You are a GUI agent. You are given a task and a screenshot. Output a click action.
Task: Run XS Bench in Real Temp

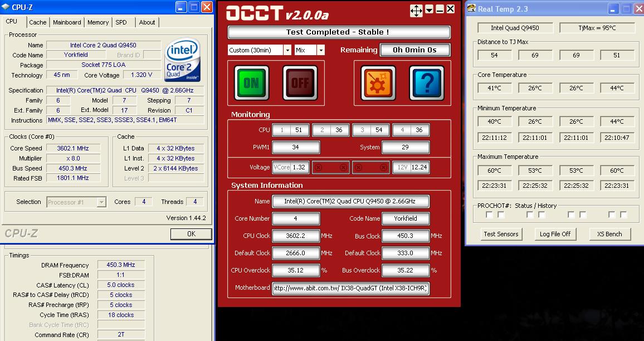tap(609, 234)
